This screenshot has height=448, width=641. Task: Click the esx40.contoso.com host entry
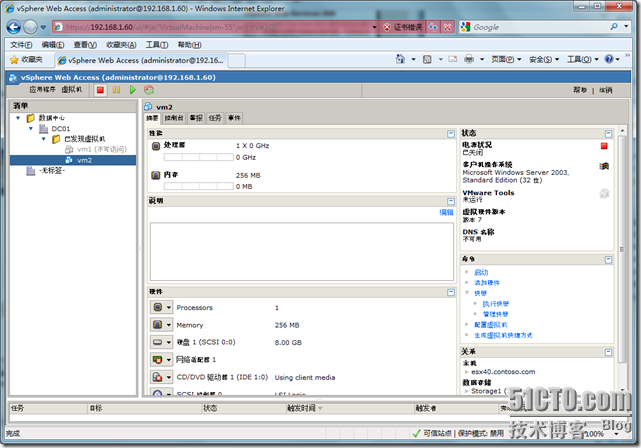click(503, 372)
